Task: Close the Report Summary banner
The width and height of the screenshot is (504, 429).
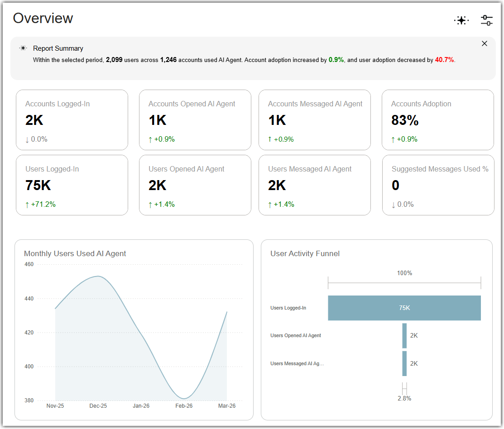Action: [x=485, y=43]
